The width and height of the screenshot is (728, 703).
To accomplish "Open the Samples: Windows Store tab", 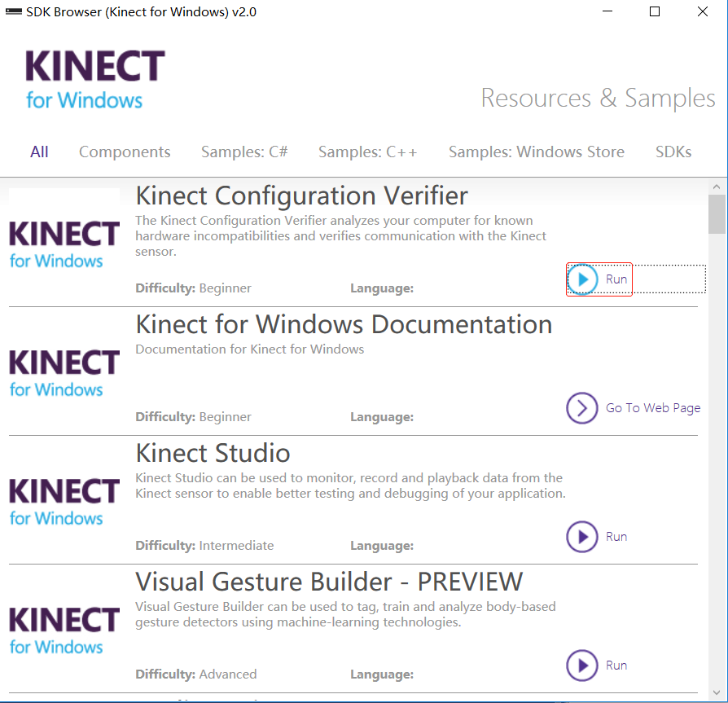I will 536,152.
